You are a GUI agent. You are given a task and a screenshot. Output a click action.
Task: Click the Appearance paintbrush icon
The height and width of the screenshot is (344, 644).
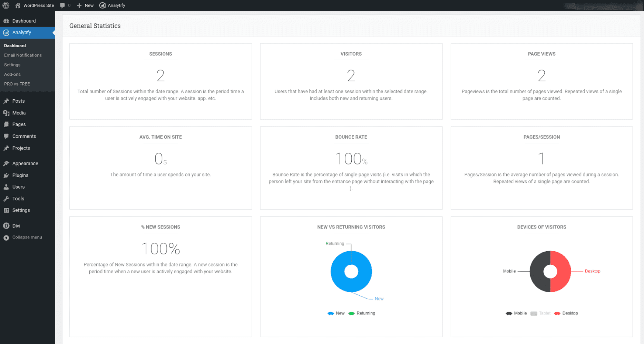pos(6,163)
